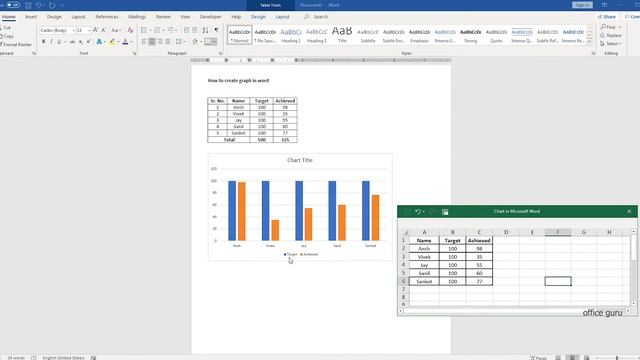Click the Increase Font Size icon

coord(96,30)
